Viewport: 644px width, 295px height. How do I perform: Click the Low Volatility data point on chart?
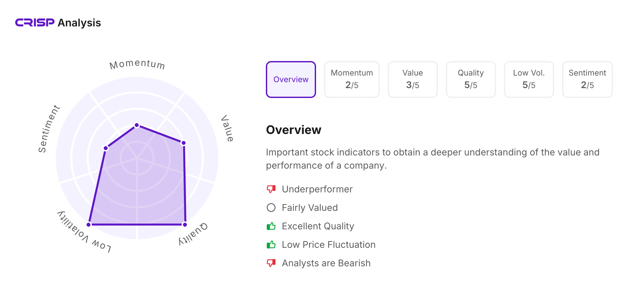point(89,225)
